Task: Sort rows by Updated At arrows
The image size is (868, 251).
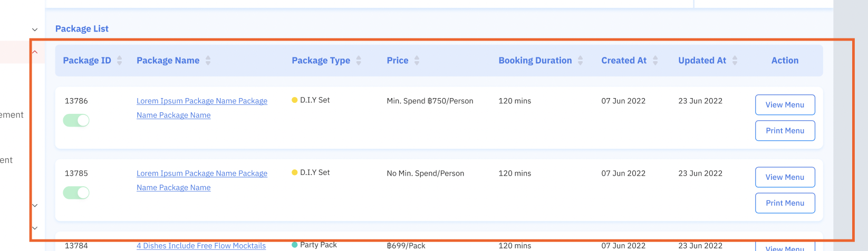Action: pyautogui.click(x=735, y=61)
